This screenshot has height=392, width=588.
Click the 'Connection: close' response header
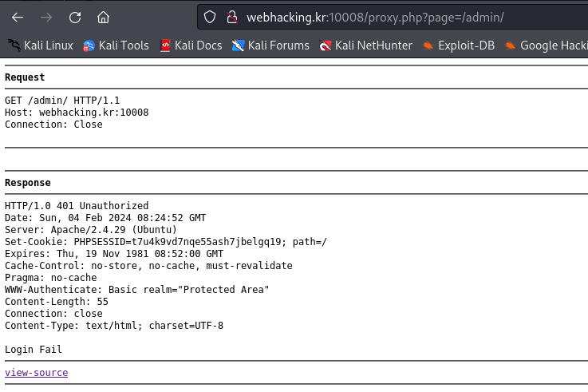pyautogui.click(x=53, y=314)
